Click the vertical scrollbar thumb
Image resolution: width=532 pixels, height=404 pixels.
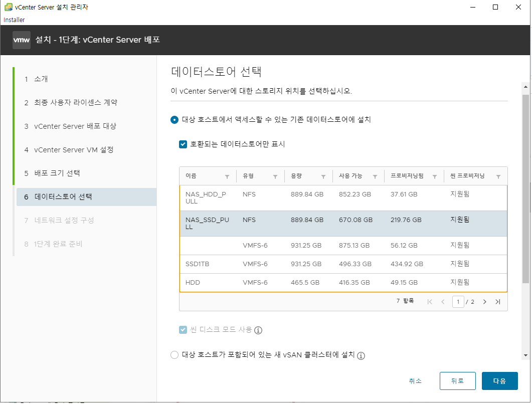(525, 188)
